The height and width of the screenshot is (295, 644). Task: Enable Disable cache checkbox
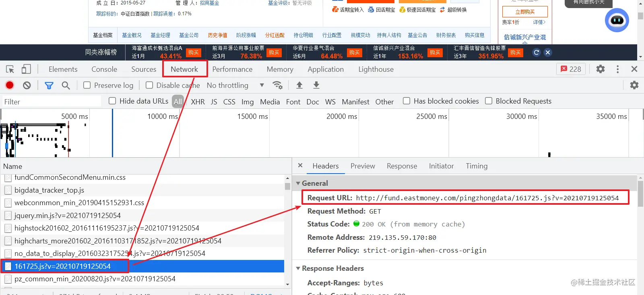click(149, 85)
